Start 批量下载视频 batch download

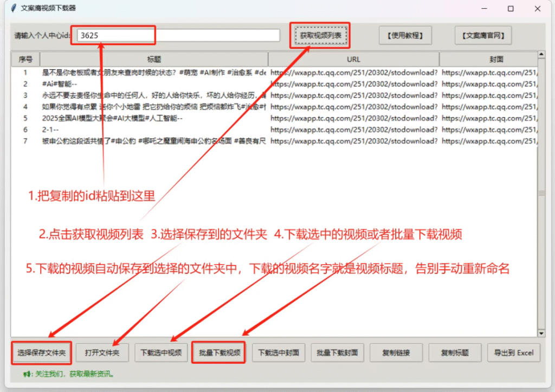tap(219, 352)
